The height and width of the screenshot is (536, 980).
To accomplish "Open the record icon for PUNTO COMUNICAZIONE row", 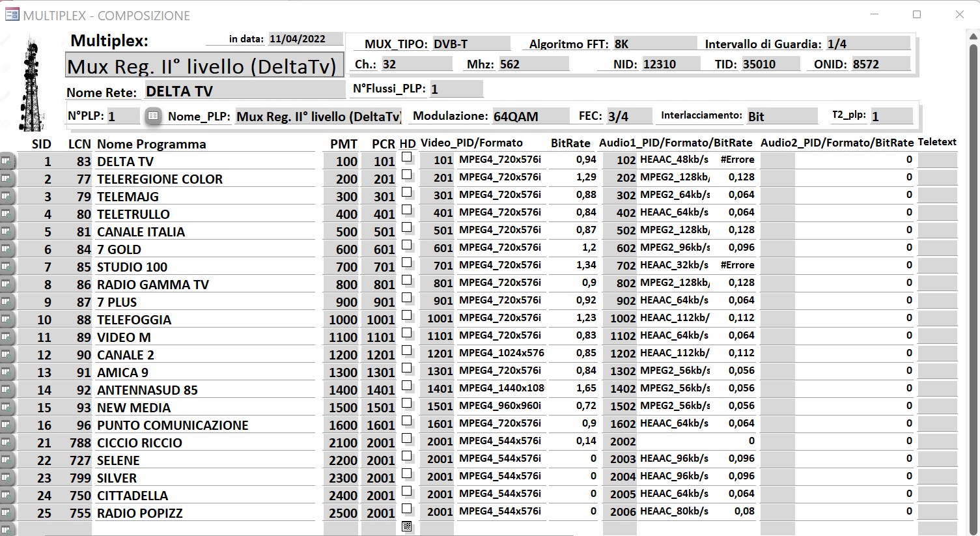I will 7,425.
